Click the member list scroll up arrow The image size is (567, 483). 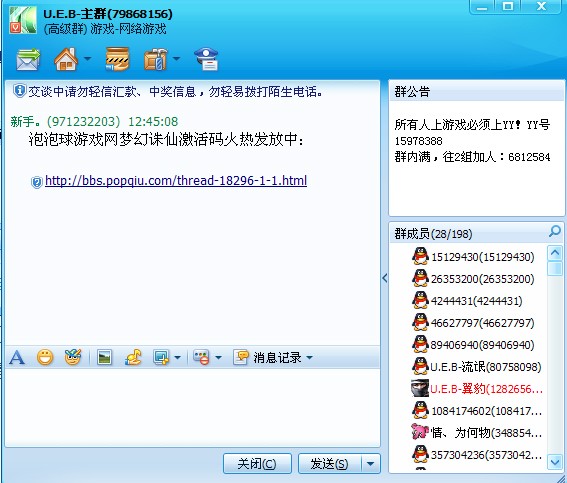(555, 253)
